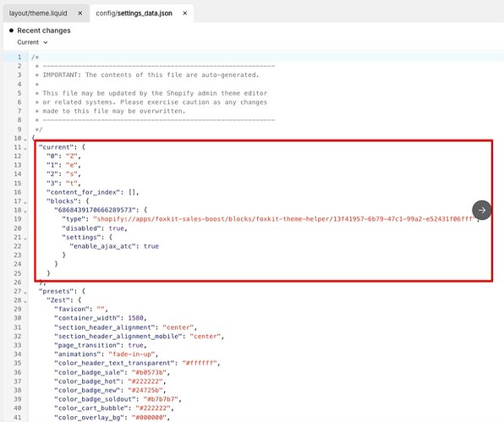Image resolution: width=504 pixels, height=422 pixels.
Task: Click the "fade-in-up" animations value
Action: (132, 354)
